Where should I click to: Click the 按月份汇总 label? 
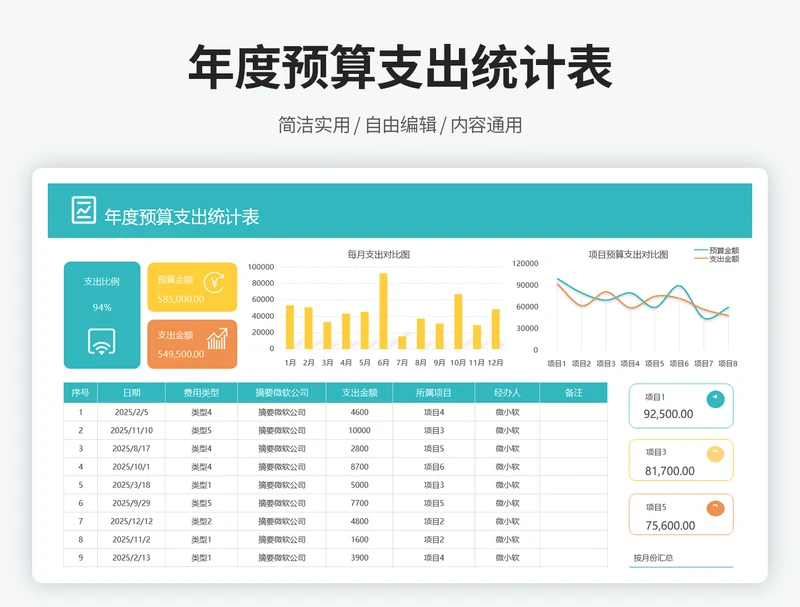coord(653,558)
